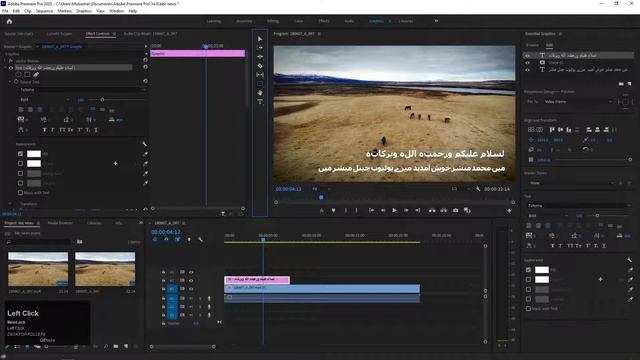Enable Mask with Text in Essential Graphics
The width and height of the screenshot is (640, 360).
click(528, 309)
